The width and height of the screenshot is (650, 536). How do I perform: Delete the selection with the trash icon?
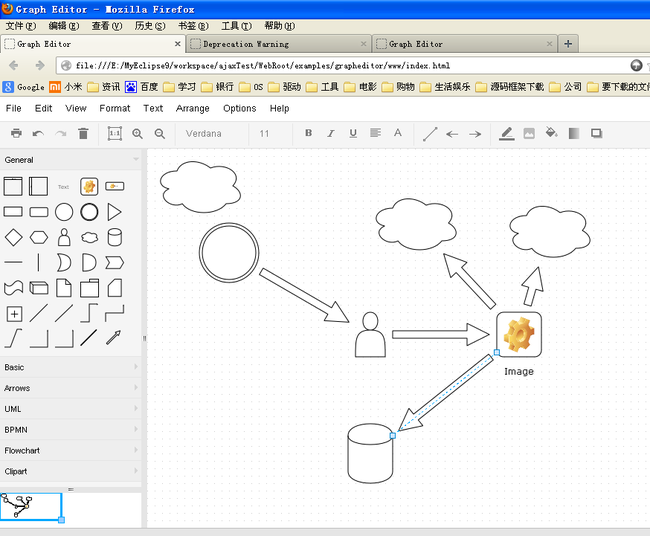point(83,133)
